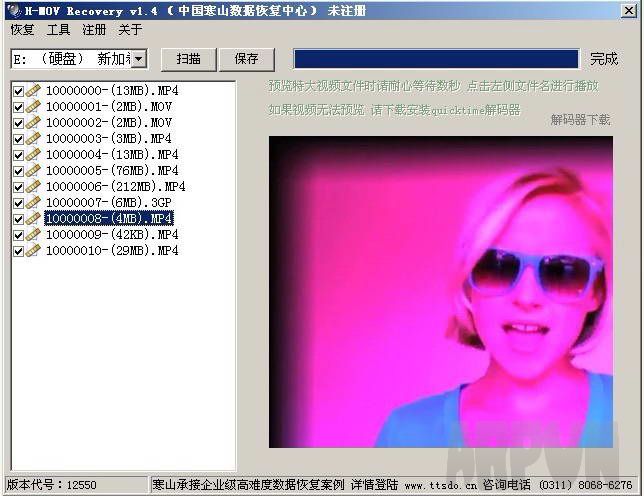Uncheck the 10000003-(3MB).MP4 checkbox
This screenshot has width=644, height=496.
pyautogui.click(x=18, y=139)
